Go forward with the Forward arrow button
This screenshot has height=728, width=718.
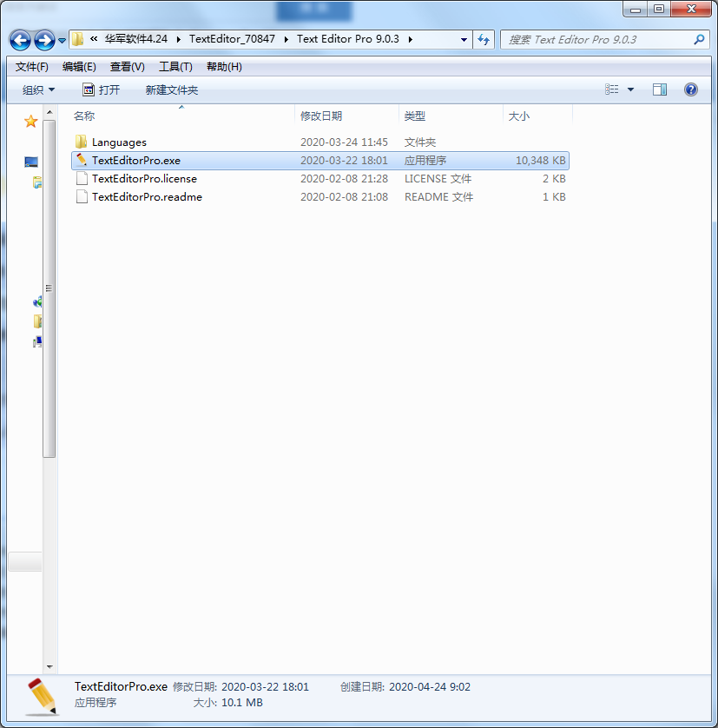[44, 40]
